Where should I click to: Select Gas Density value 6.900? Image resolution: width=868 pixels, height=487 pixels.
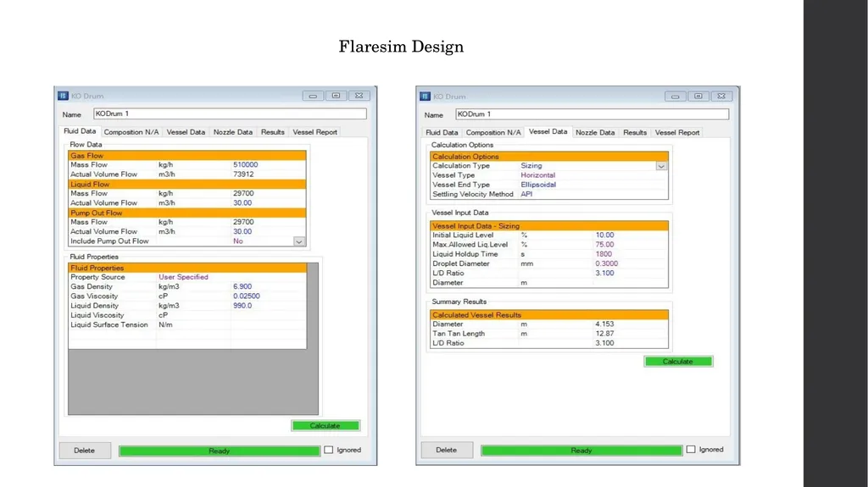[242, 286]
